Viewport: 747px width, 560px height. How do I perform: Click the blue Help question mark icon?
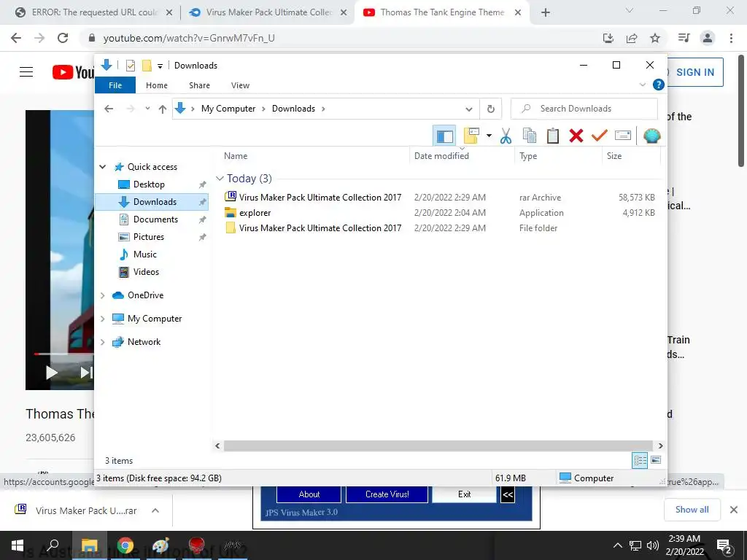(x=659, y=85)
